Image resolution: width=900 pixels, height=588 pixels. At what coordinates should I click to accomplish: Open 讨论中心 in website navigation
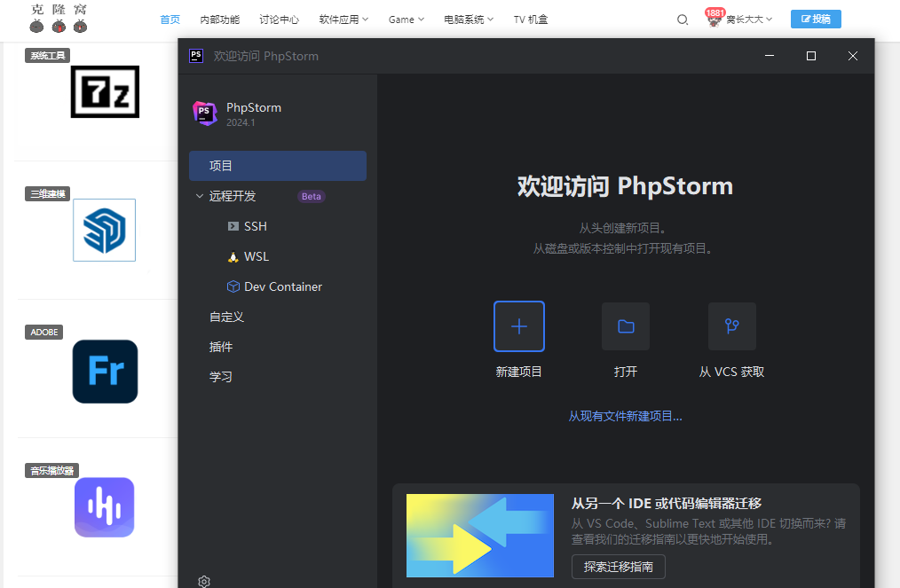pos(279,20)
